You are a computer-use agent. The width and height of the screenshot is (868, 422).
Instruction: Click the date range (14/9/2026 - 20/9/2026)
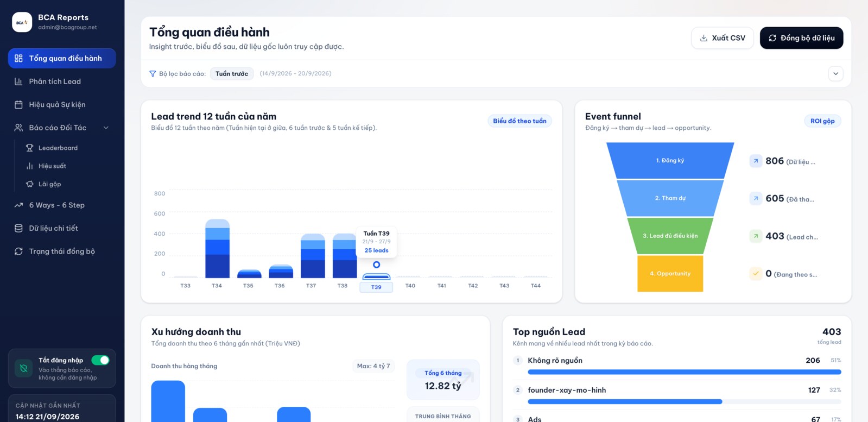click(x=295, y=73)
